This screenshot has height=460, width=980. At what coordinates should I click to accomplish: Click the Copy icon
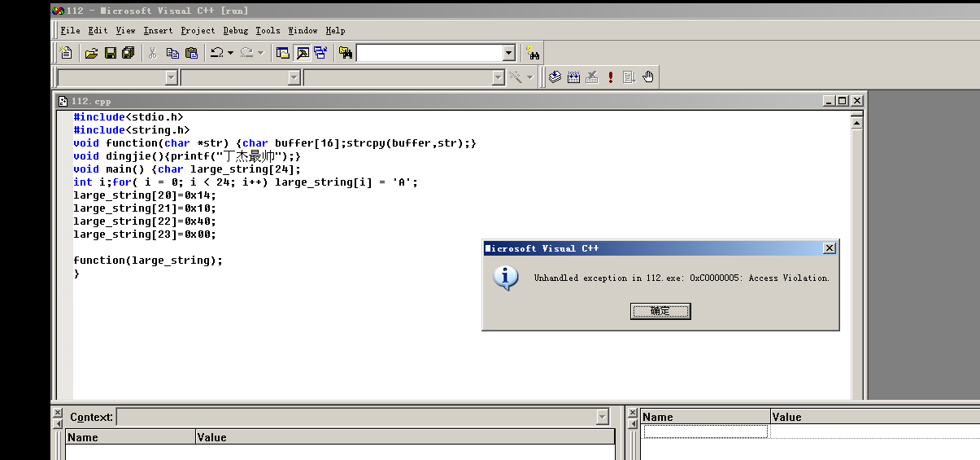coord(172,53)
